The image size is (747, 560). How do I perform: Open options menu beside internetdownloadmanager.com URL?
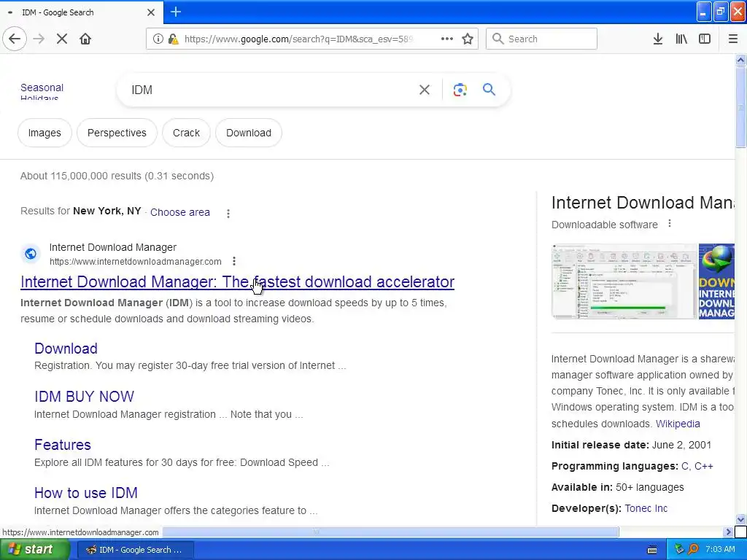click(x=234, y=261)
